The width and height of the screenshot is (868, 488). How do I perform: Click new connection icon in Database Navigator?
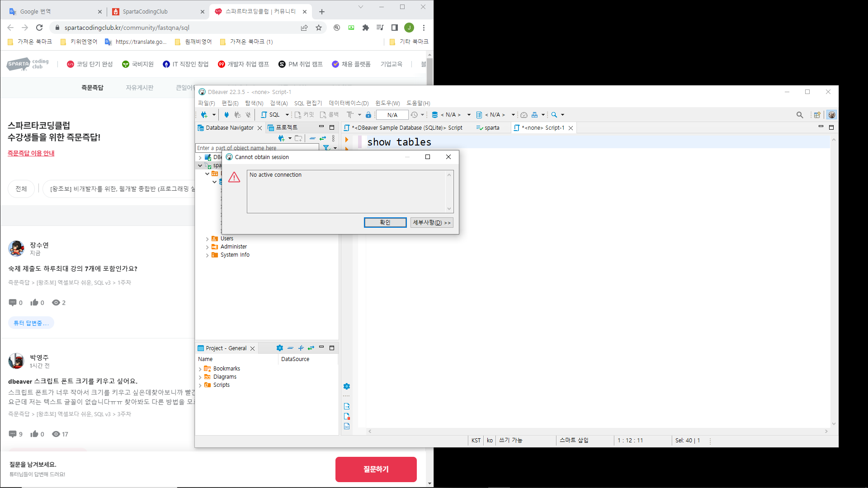(281, 138)
